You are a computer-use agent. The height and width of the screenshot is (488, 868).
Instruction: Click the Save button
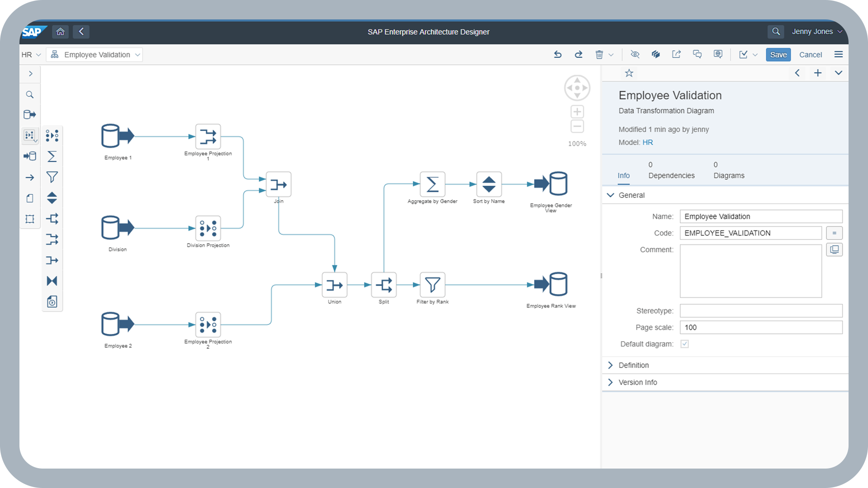[x=778, y=55]
